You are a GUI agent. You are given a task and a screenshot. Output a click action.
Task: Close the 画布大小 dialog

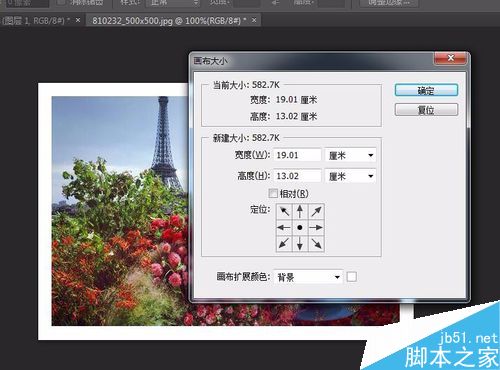pos(451,58)
